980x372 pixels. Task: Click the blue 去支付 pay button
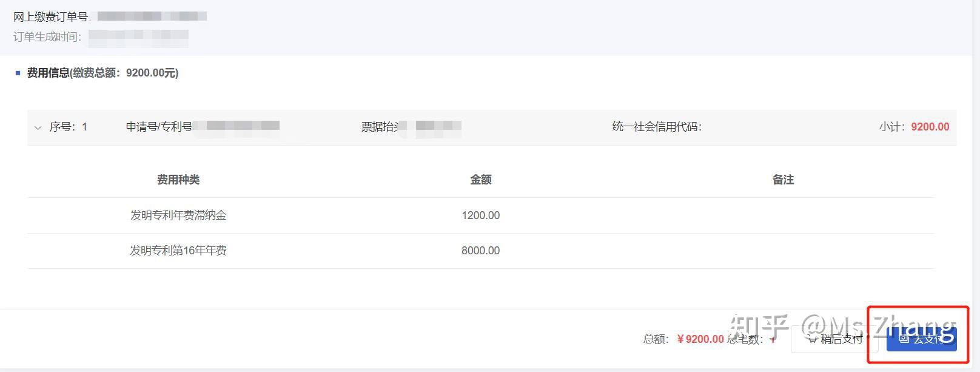click(x=921, y=339)
